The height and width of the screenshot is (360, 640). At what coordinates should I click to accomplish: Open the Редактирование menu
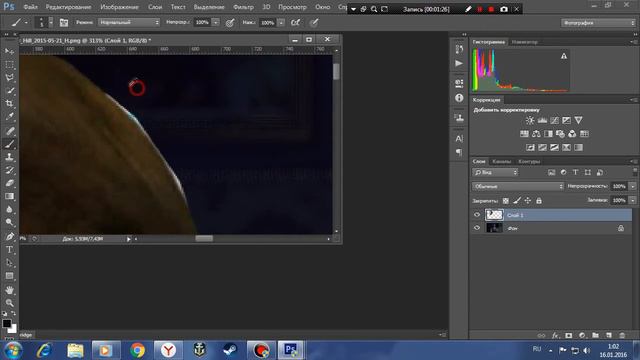[68, 7]
